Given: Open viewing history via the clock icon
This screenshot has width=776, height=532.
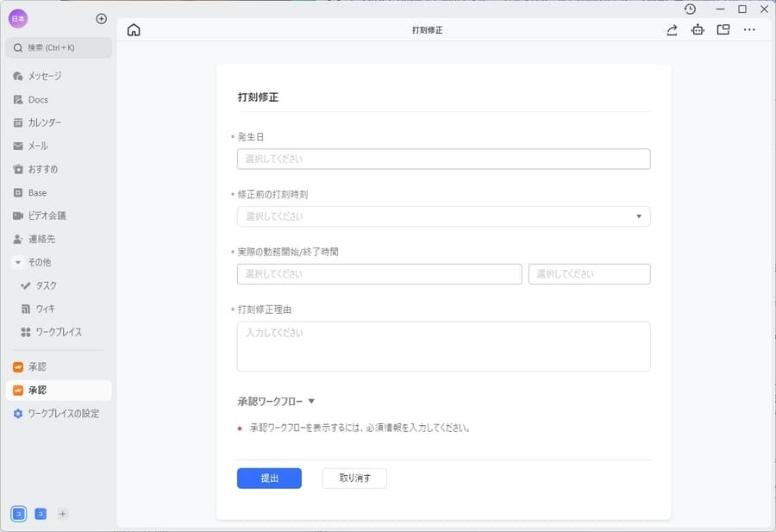Looking at the screenshot, I should pyautogui.click(x=690, y=9).
